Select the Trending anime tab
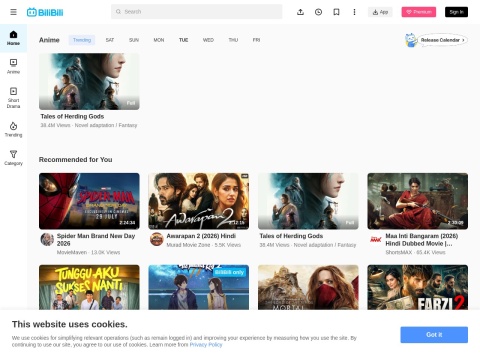This screenshot has width=480, height=360. [82, 40]
